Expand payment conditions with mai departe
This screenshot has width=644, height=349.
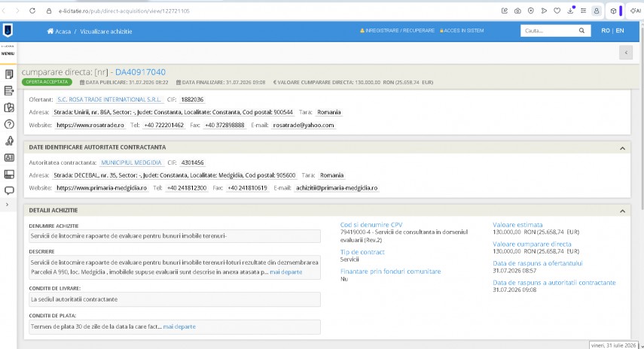(x=179, y=327)
